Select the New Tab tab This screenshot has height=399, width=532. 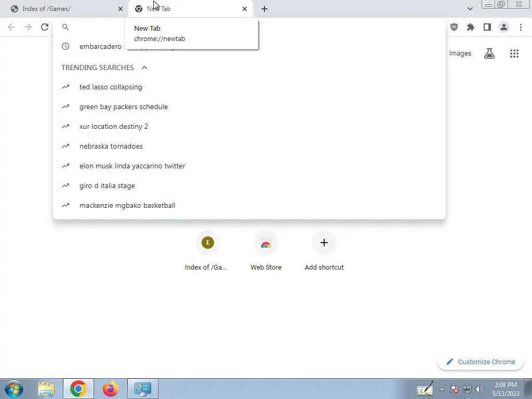(x=190, y=9)
